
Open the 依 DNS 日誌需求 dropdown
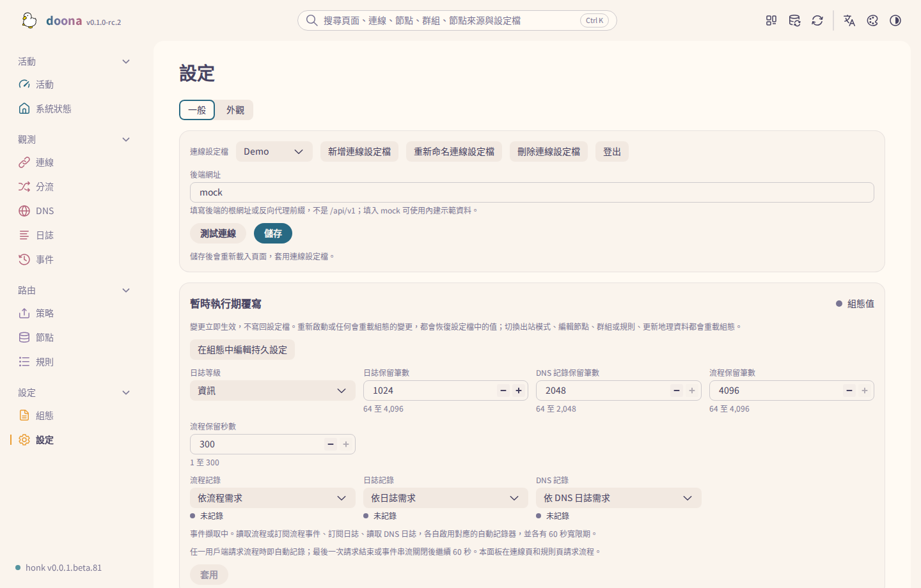tap(618, 498)
